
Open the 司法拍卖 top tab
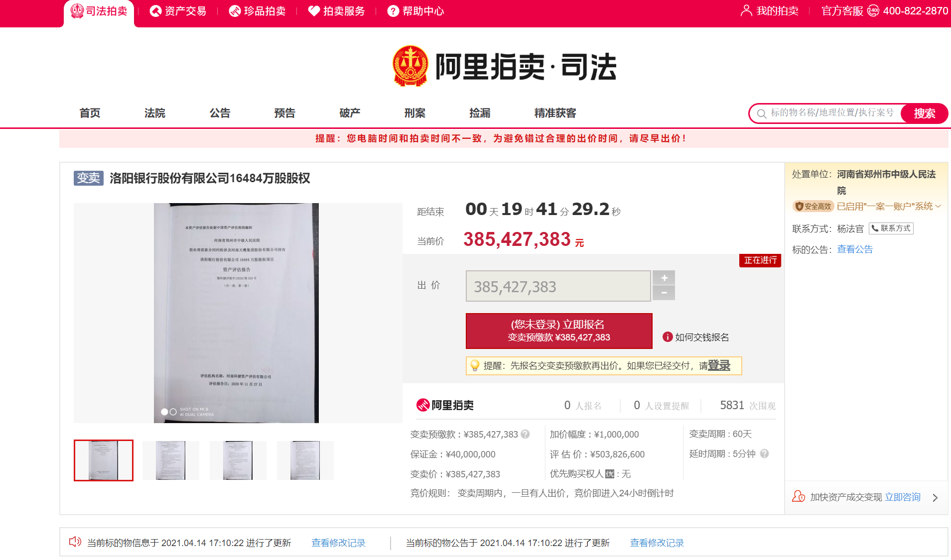(99, 11)
